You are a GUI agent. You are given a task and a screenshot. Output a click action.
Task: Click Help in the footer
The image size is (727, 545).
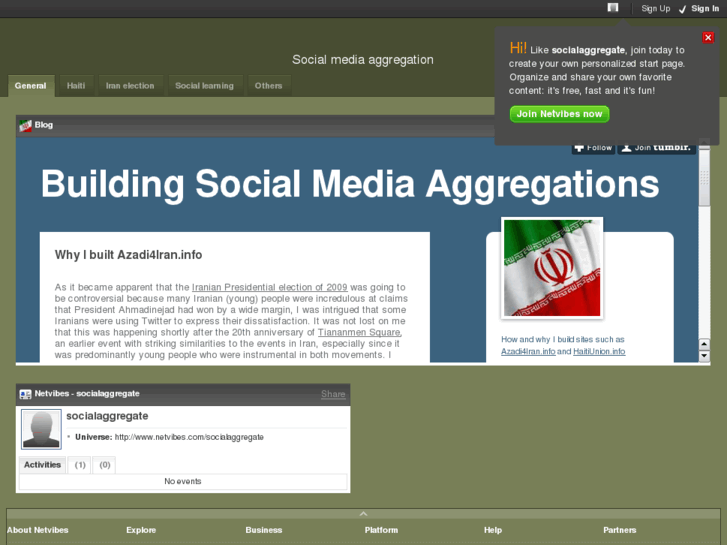point(493,530)
